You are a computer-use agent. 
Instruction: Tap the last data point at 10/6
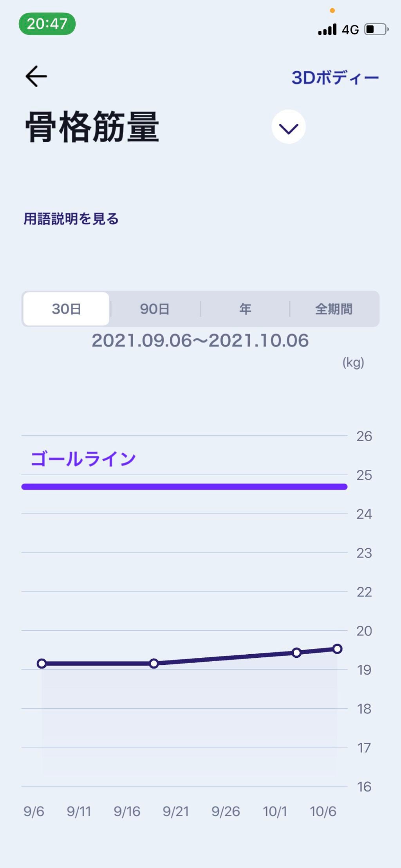[x=337, y=649]
